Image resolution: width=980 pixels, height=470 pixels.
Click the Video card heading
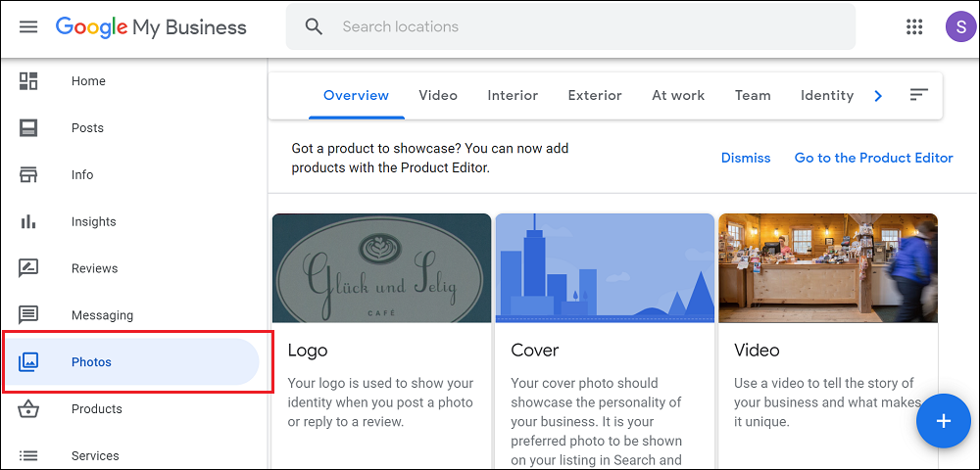[x=757, y=351]
